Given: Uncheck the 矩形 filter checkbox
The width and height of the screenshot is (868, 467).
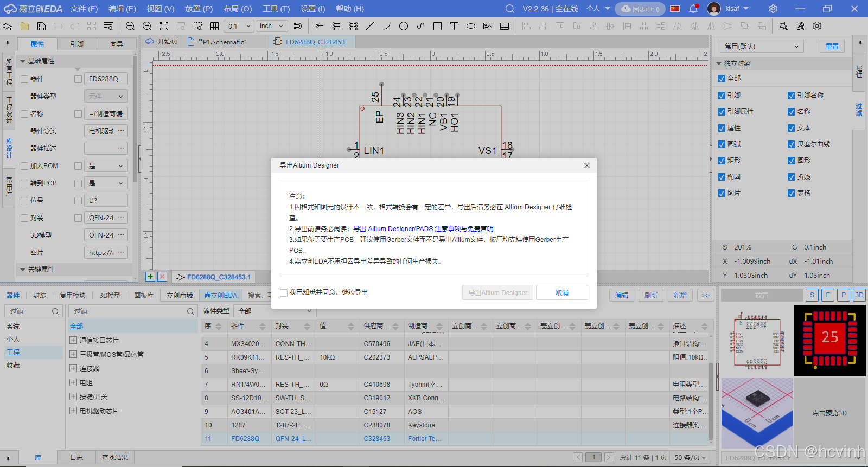Looking at the screenshot, I should point(722,161).
